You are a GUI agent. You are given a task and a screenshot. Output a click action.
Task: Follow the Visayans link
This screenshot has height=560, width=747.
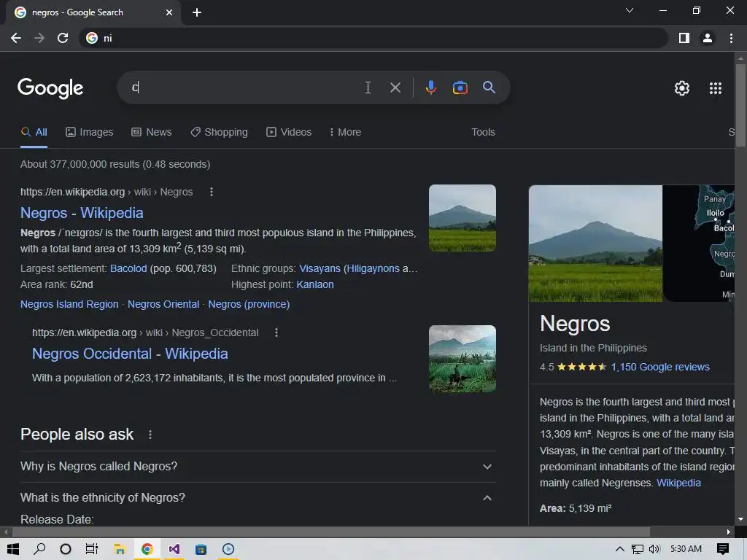tap(320, 268)
